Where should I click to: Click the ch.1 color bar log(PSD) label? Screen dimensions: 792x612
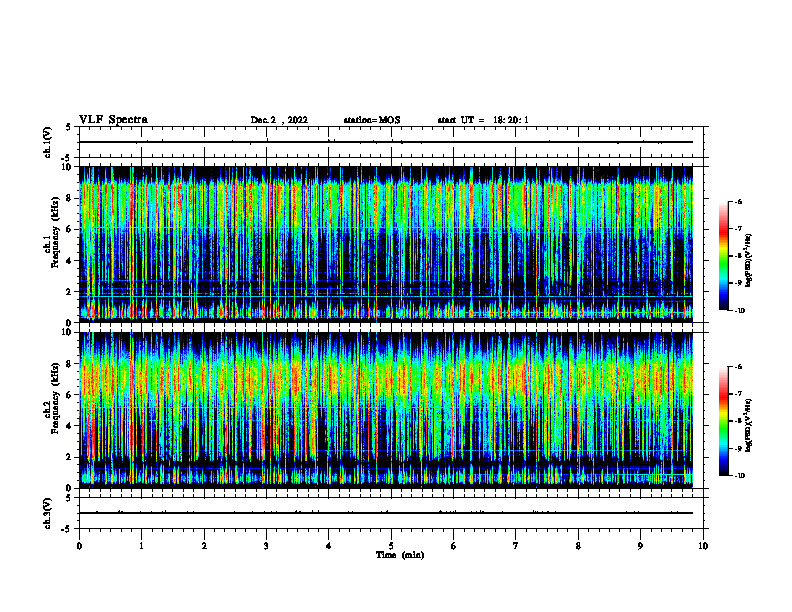(749, 261)
